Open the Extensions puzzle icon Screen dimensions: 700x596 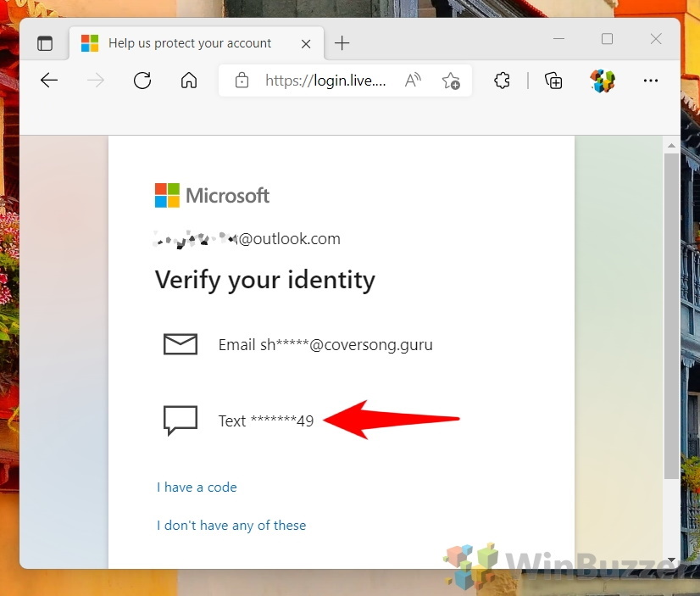(x=503, y=81)
